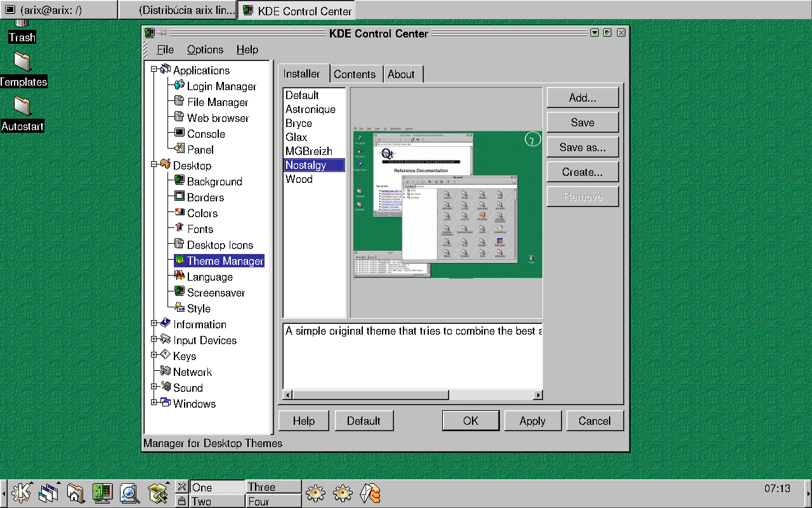The height and width of the screenshot is (508, 812).
Task: Click the Control Center window menu icon
Action: click(x=150, y=33)
